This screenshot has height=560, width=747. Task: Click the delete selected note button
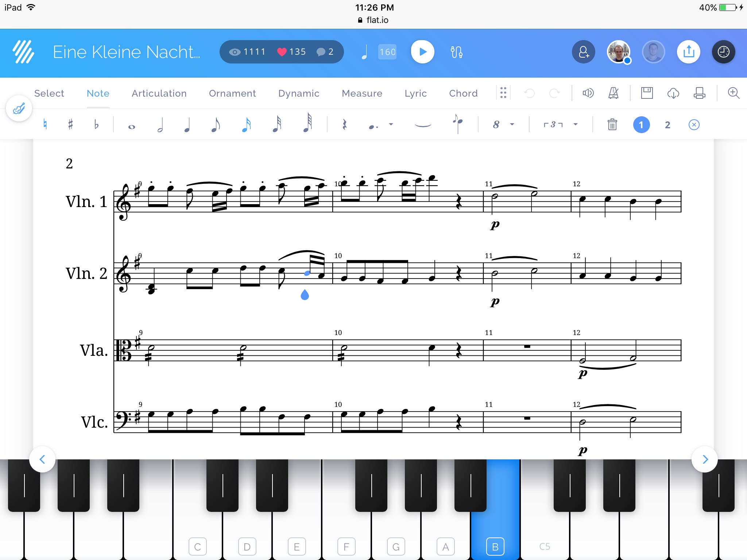click(612, 124)
